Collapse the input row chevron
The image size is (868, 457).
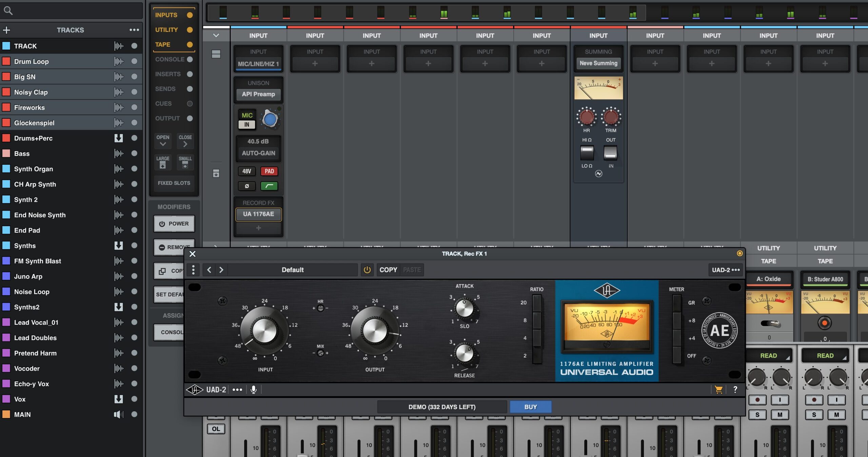pos(216,35)
